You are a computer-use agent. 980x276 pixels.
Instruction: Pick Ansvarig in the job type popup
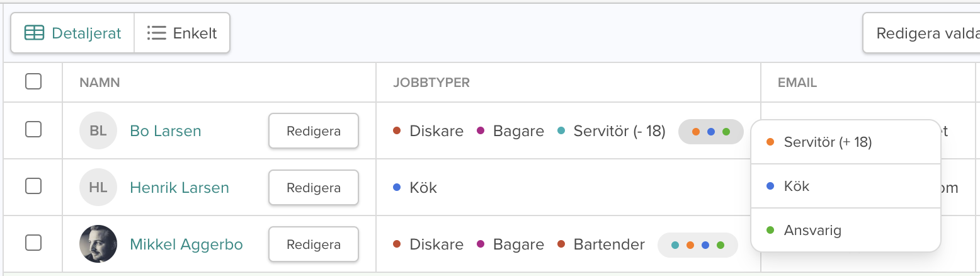tap(812, 231)
